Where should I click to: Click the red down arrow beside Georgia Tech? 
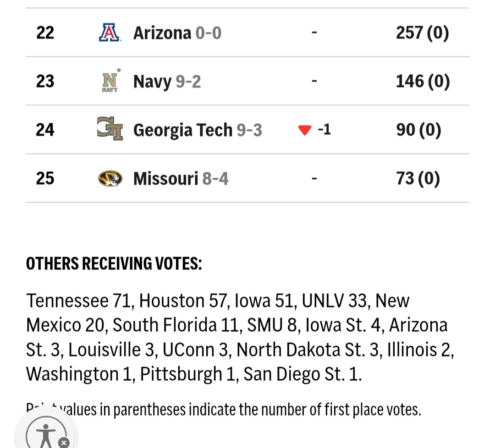click(x=305, y=131)
